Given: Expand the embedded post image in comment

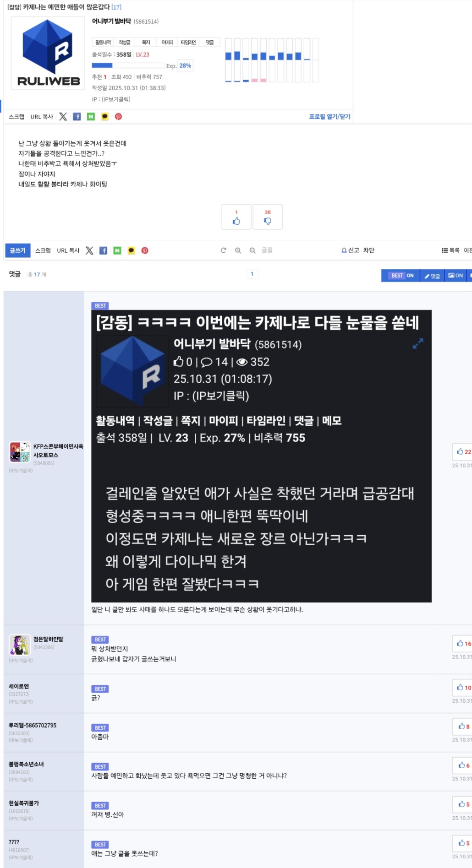Looking at the screenshot, I should pyautogui.click(x=417, y=343).
